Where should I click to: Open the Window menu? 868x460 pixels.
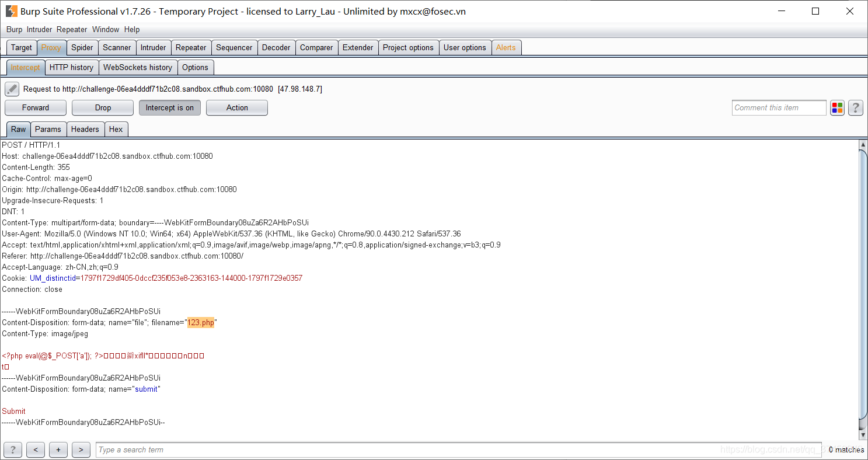coord(106,29)
